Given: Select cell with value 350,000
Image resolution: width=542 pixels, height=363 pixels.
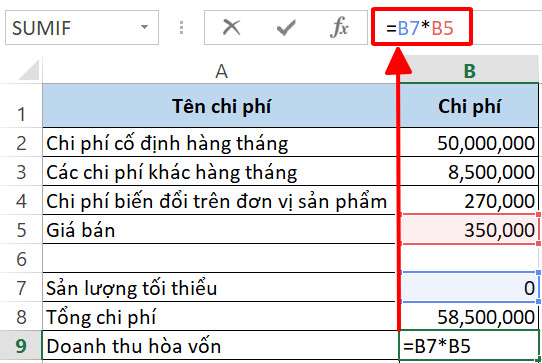Looking at the screenshot, I should (469, 229).
